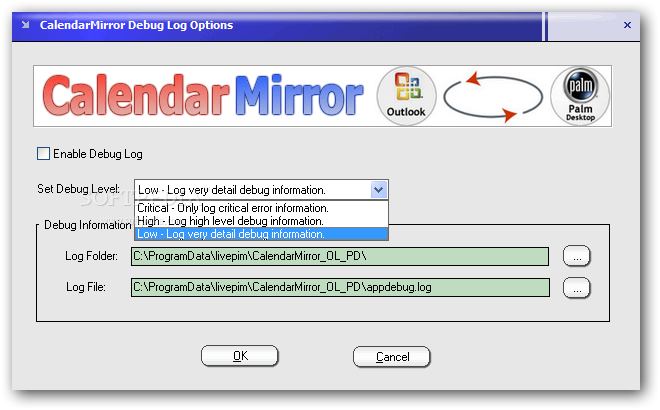The width and height of the screenshot is (660, 410).
Task: Browse for the Log Folder path
Action: [x=577, y=256]
